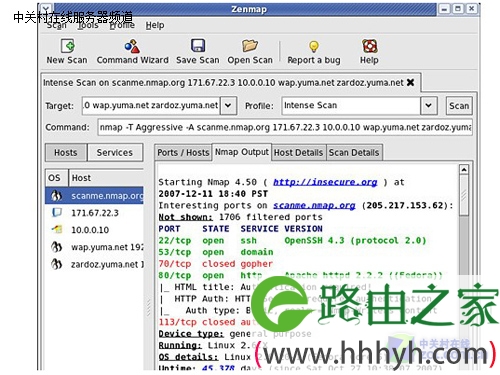Open the Help menu
500x375 pixels.
[155, 25]
